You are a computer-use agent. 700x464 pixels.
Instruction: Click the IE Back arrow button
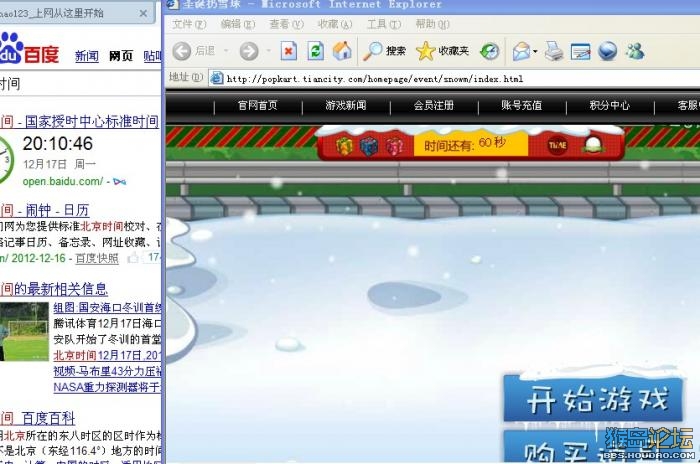(182, 51)
